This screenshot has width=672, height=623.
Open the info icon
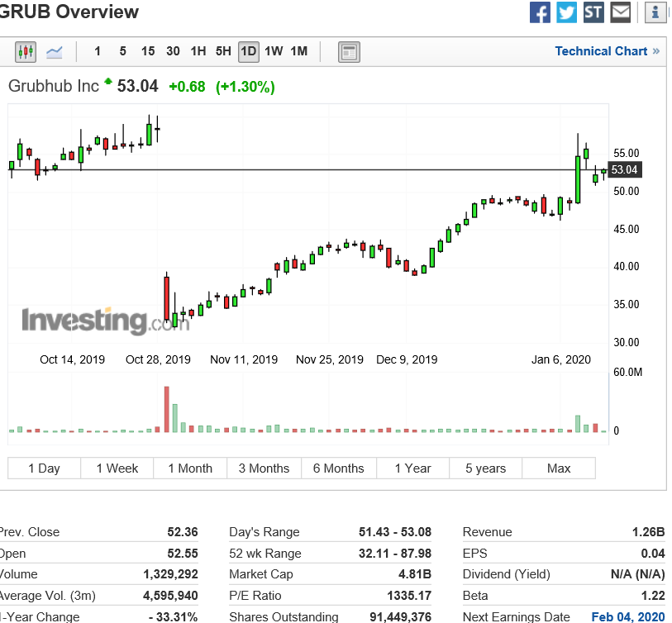click(x=655, y=12)
